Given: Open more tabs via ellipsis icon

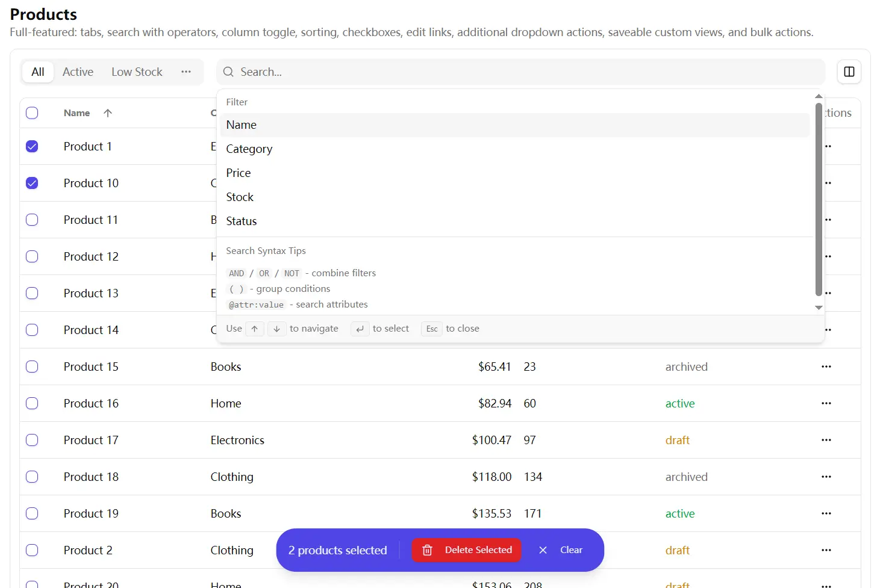Looking at the screenshot, I should click(186, 72).
